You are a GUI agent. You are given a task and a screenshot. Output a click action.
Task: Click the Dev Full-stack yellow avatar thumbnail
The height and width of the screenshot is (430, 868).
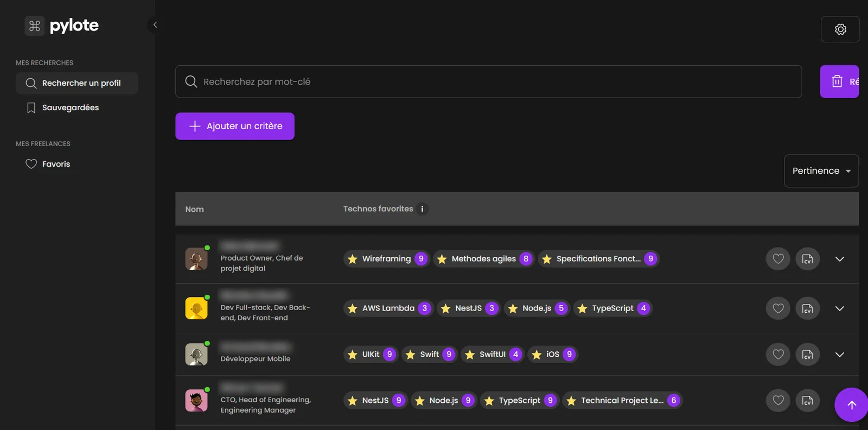[x=196, y=308]
